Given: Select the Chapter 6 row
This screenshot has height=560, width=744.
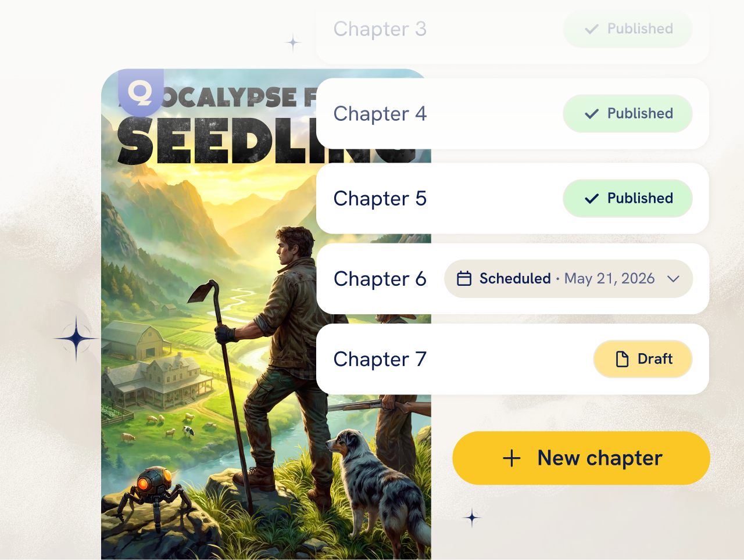Looking at the screenshot, I should (x=513, y=279).
